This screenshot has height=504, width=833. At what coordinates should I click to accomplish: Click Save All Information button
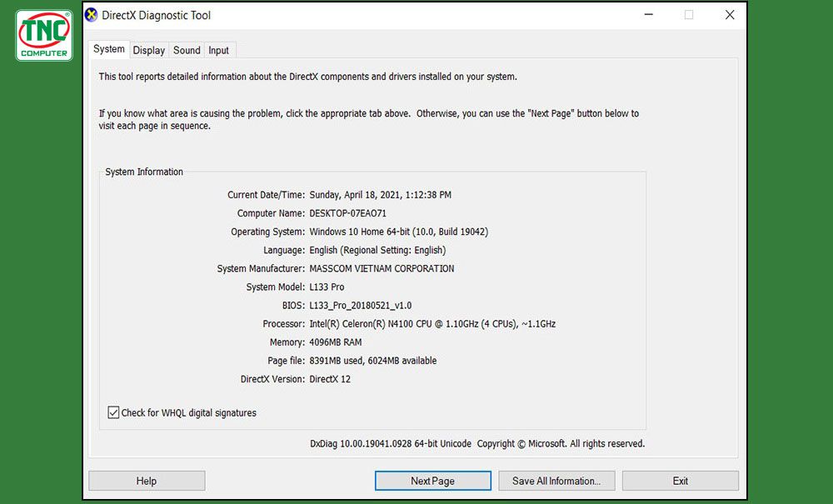(x=556, y=481)
